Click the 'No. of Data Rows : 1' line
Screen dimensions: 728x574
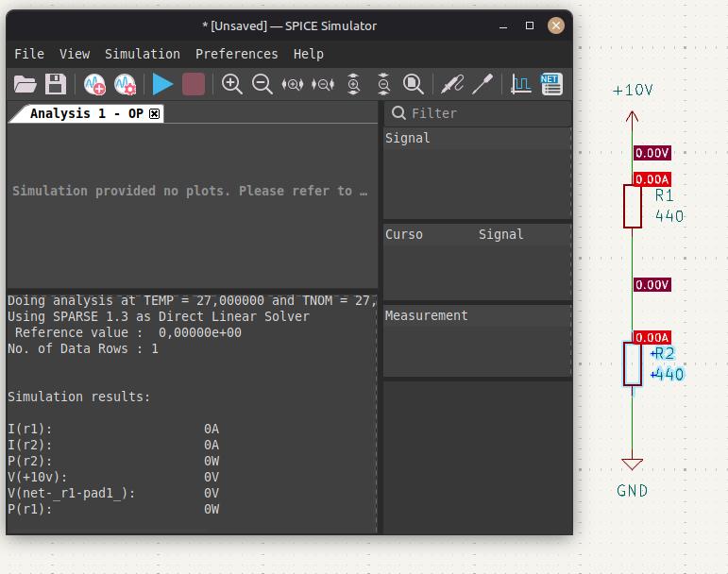pos(83,348)
